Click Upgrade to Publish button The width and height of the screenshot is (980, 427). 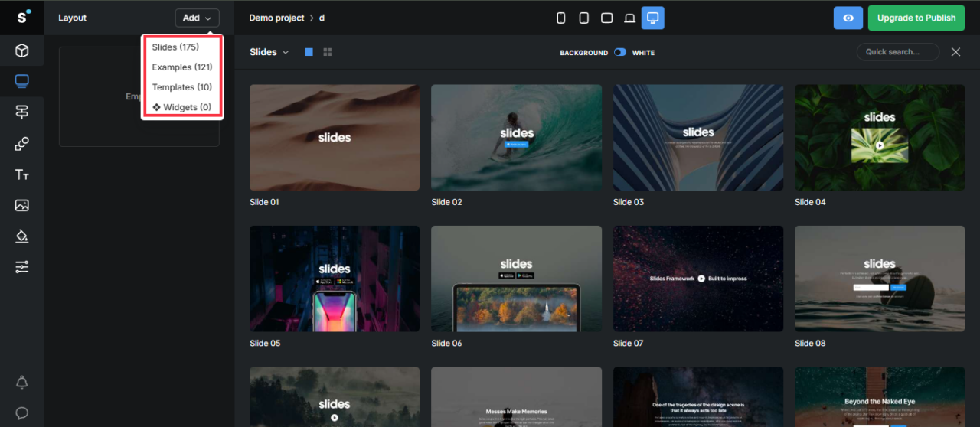(x=916, y=18)
